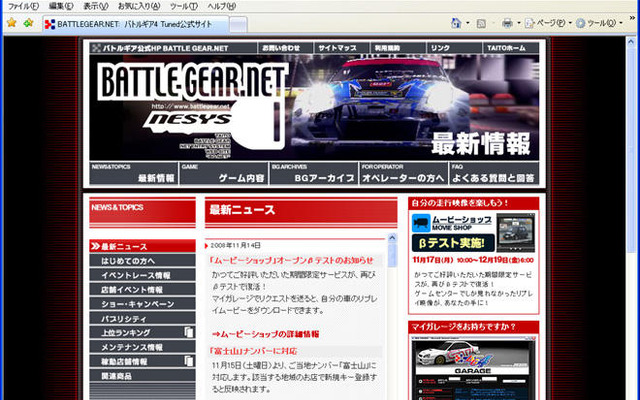Open the FOR OPERATOR オペレーターの方へ tab

(x=404, y=173)
